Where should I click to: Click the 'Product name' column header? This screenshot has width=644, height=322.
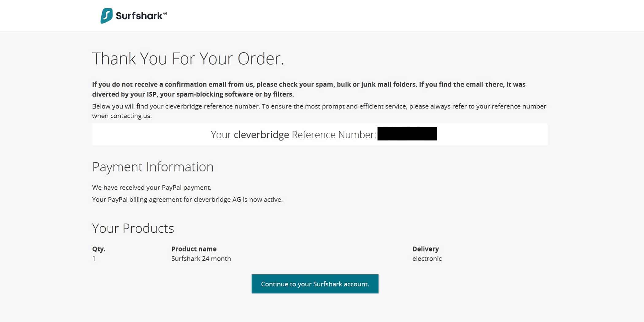click(x=194, y=249)
